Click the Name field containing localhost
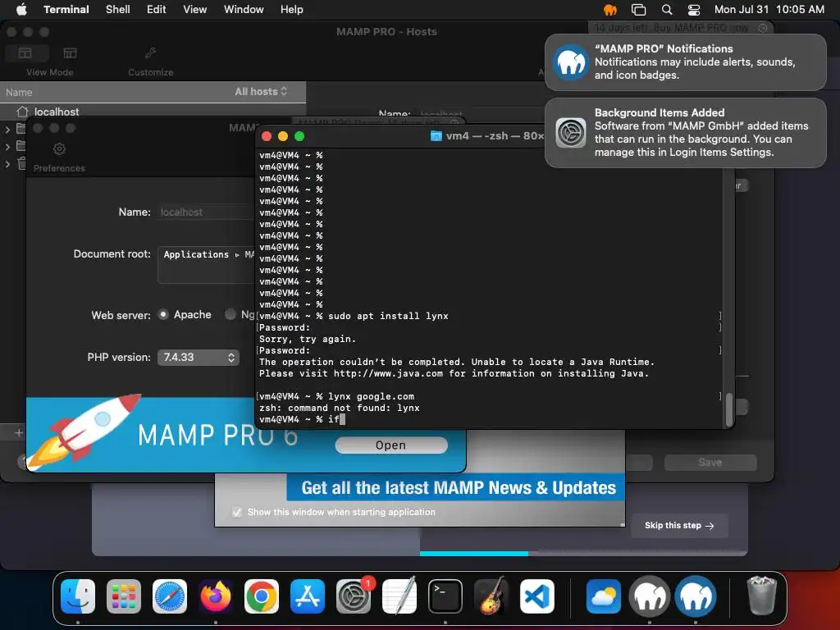The width and height of the screenshot is (840, 630). point(206,212)
